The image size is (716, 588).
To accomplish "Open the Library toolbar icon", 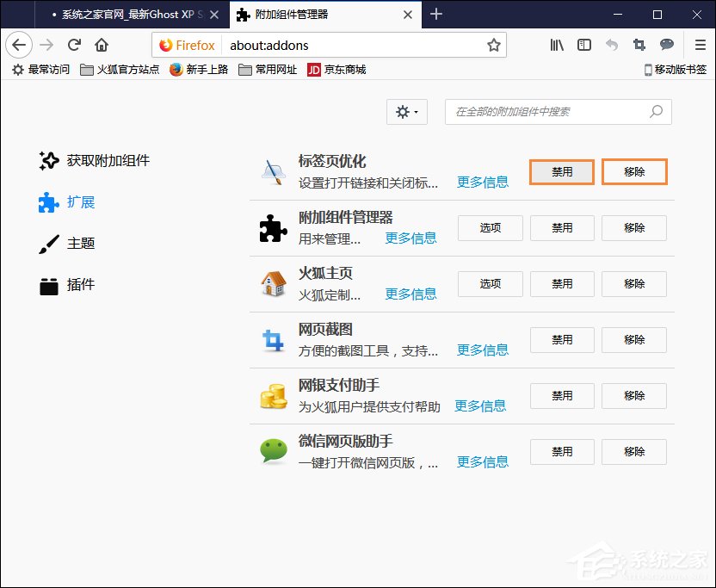I will (555, 45).
